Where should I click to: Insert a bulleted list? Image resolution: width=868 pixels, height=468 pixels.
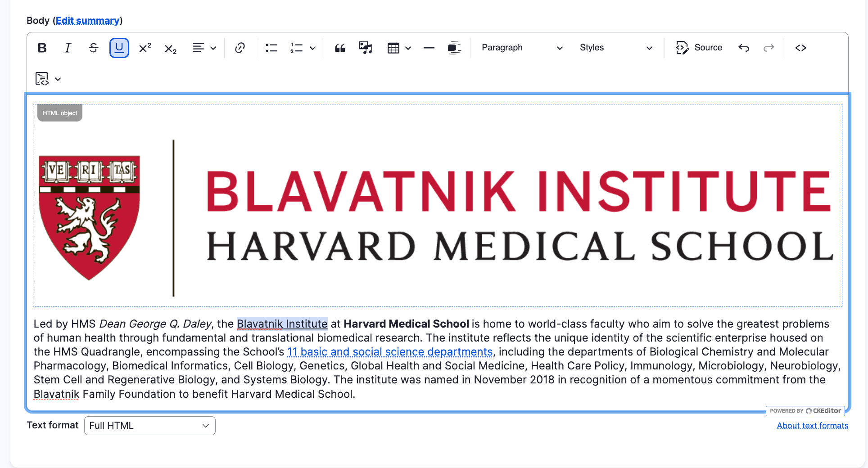coord(271,48)
